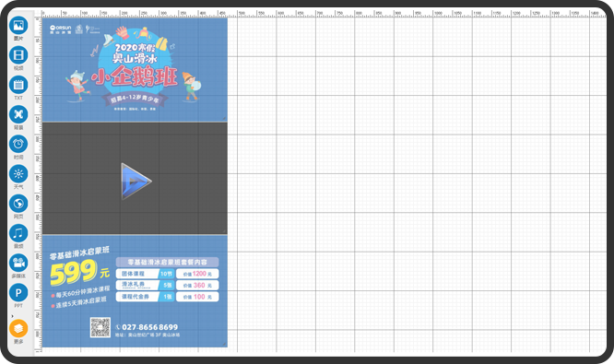Click the resize handle of top poster
Viewport: 614px width, 364px height.
(x=224, y=118)
